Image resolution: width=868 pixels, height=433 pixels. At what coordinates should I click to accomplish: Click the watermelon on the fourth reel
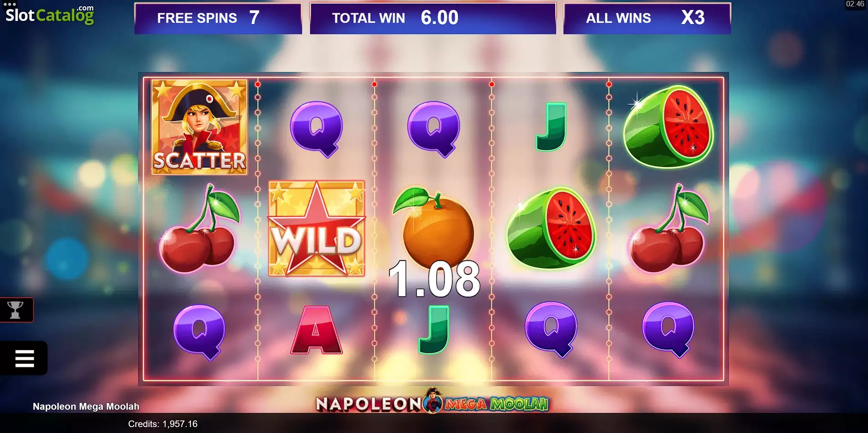(551, 228)
